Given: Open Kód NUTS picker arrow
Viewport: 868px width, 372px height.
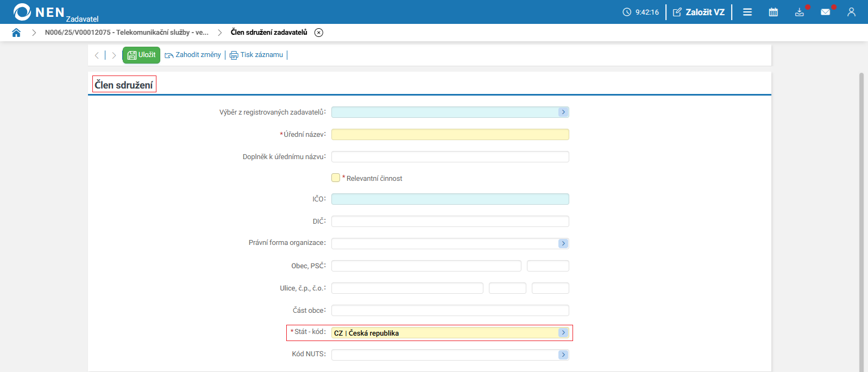Looking at the screenshot, I should pyautogui.click(x=563, y=355).
